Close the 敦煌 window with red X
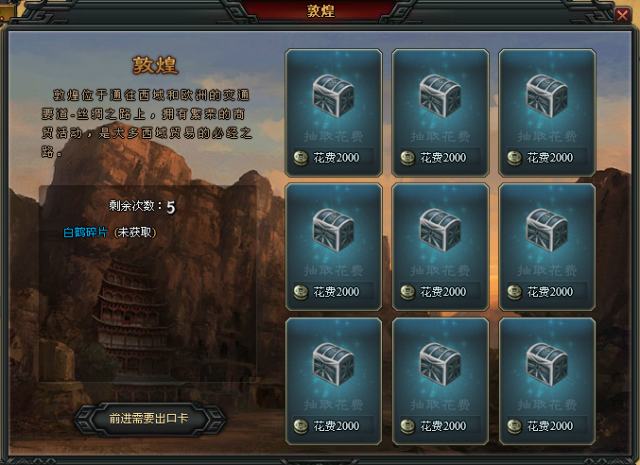 (622, 16)
